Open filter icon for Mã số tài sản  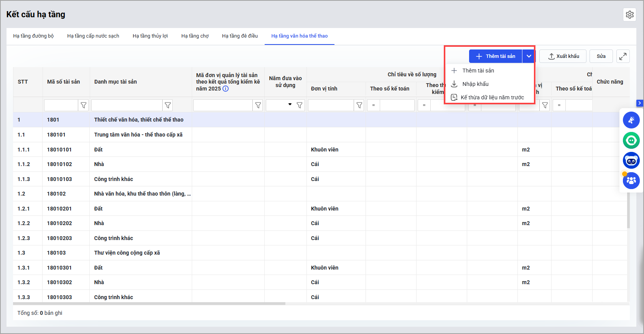tap(83, 105)
